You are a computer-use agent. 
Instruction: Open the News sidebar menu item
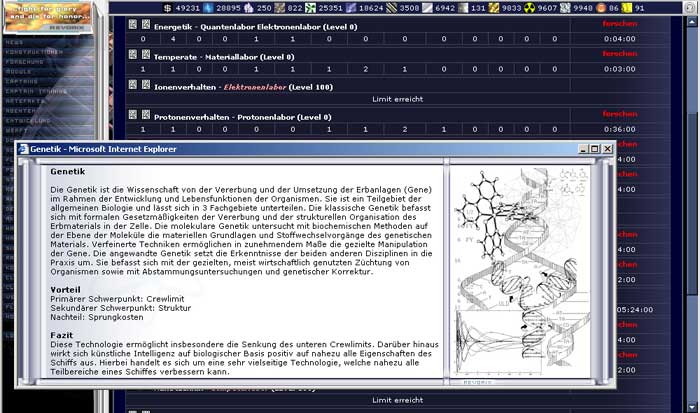click(x=15, y=43)
